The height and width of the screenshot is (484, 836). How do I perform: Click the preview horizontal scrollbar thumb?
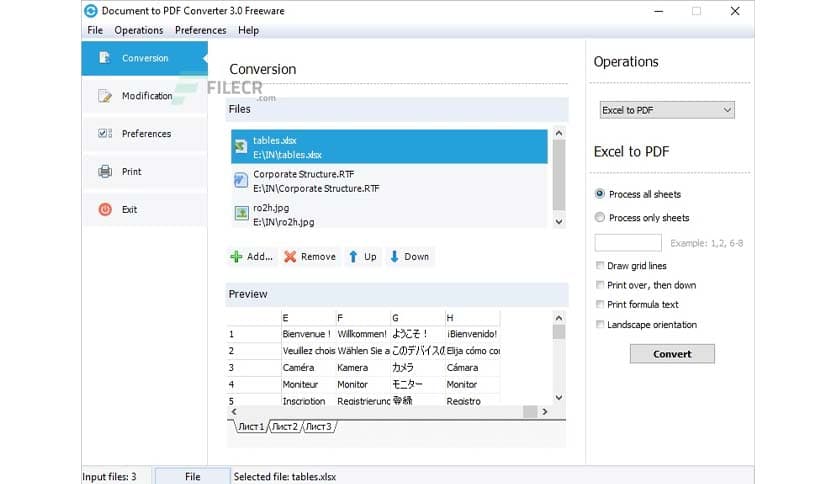(530, 412)
